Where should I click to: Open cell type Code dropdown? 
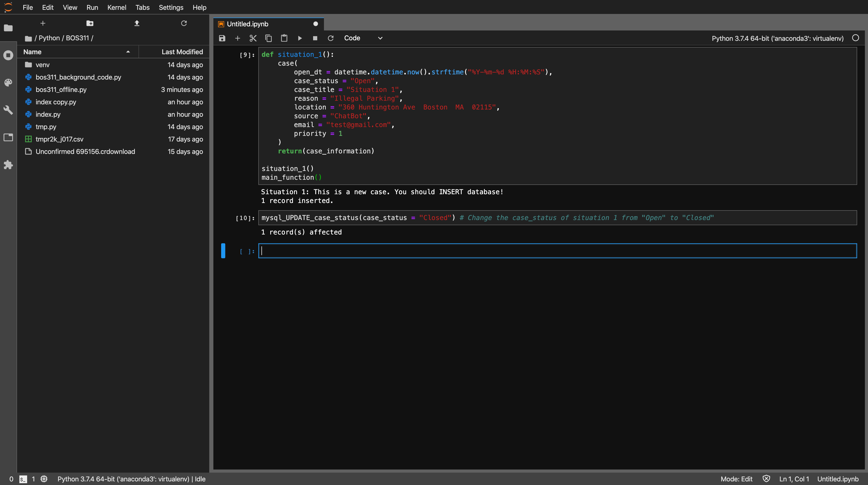click(363, 38)
